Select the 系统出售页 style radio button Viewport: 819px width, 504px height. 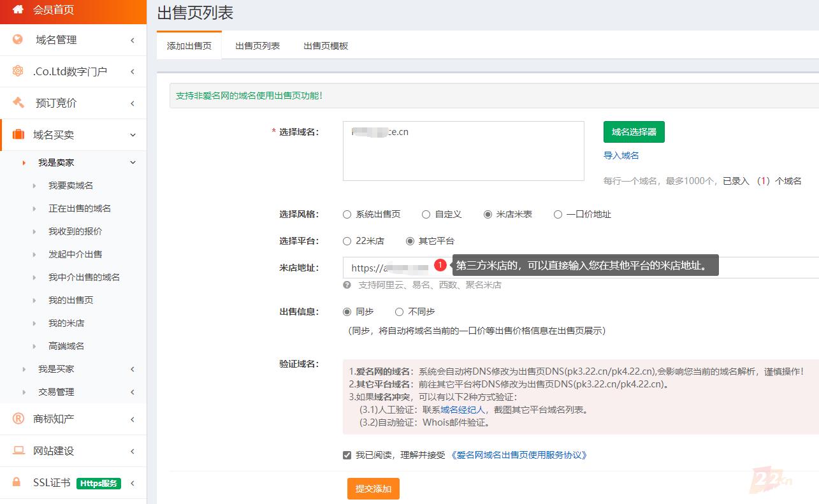[347, 215]
